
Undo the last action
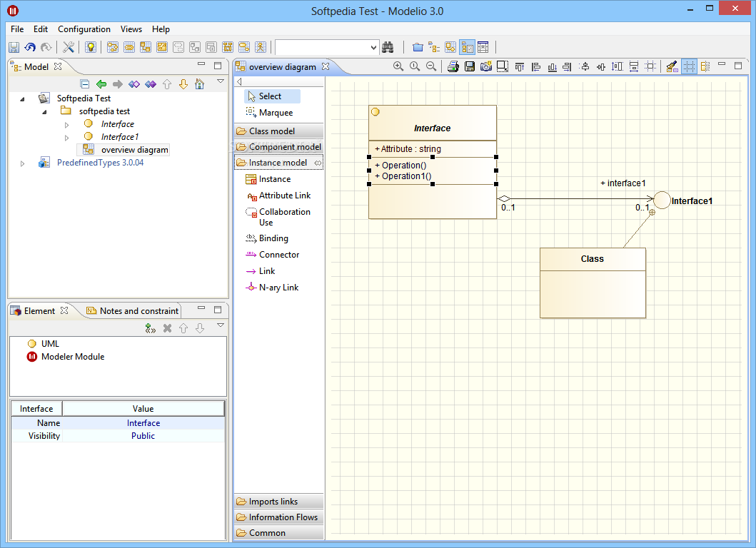(x=30, y=47)
